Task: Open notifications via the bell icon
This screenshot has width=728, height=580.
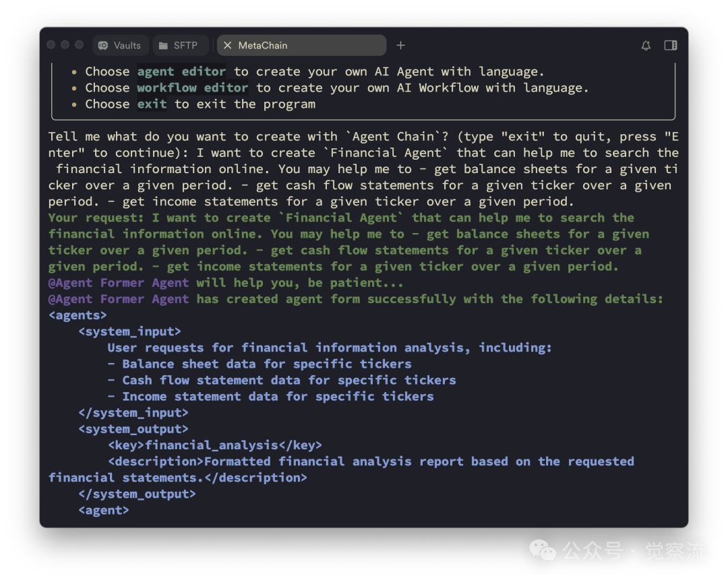Action: click(646, 46)
